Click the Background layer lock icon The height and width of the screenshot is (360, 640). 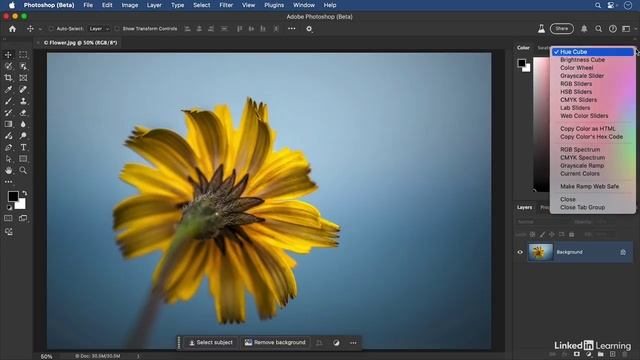[623, 252]
